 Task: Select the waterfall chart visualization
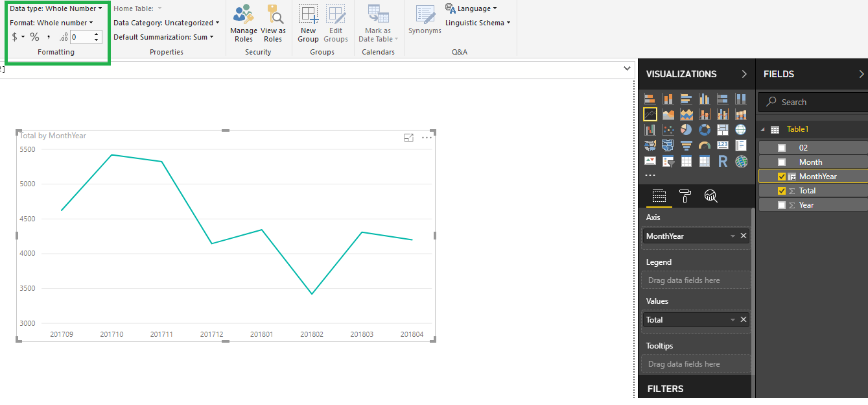click(650, 130)
